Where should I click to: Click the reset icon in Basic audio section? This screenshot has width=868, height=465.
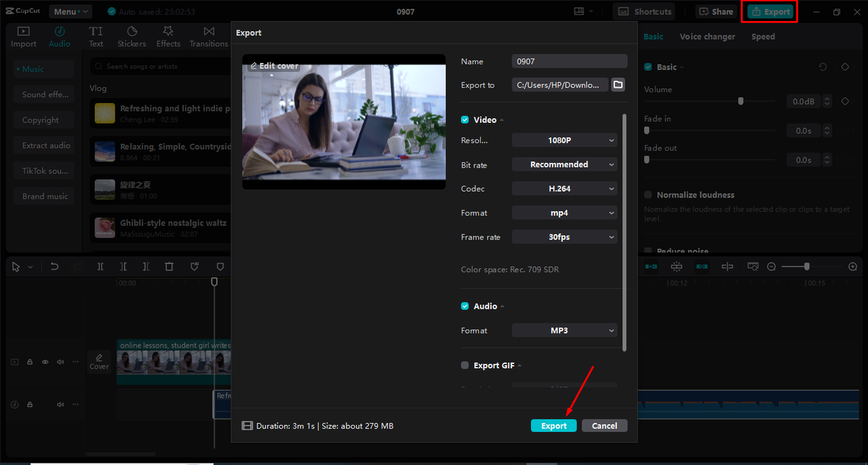click(823, 67)
